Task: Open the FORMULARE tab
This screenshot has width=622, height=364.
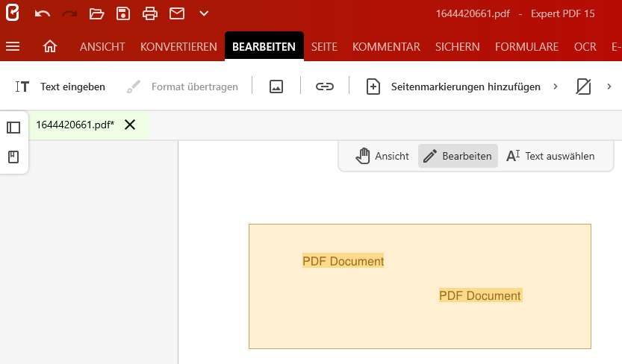Action: (x=527, y=47)
